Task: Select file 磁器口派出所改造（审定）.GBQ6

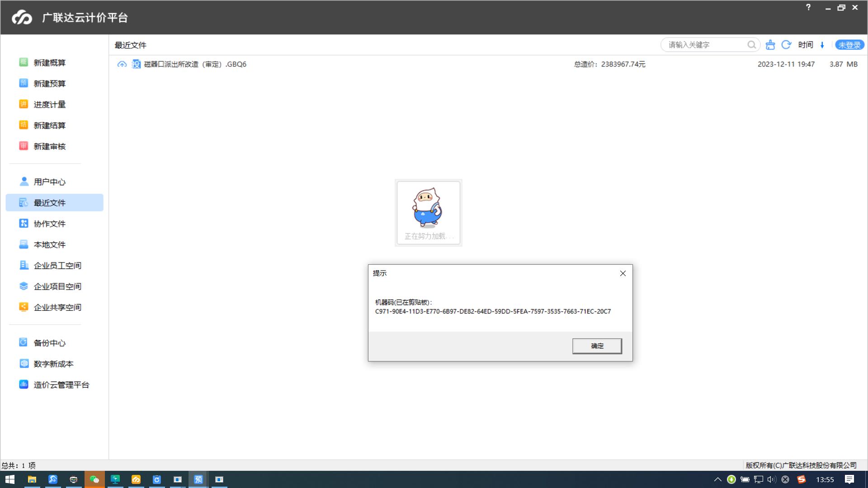Action: pos(195,64)
